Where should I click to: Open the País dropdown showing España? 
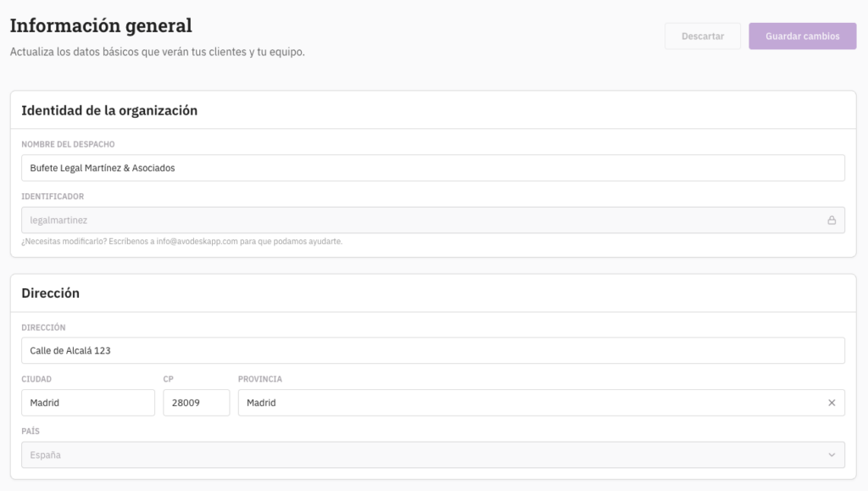[424, 455]
